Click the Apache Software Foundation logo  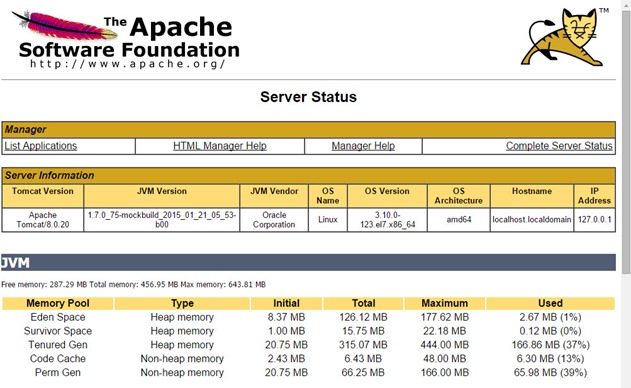tap(126, 39)
